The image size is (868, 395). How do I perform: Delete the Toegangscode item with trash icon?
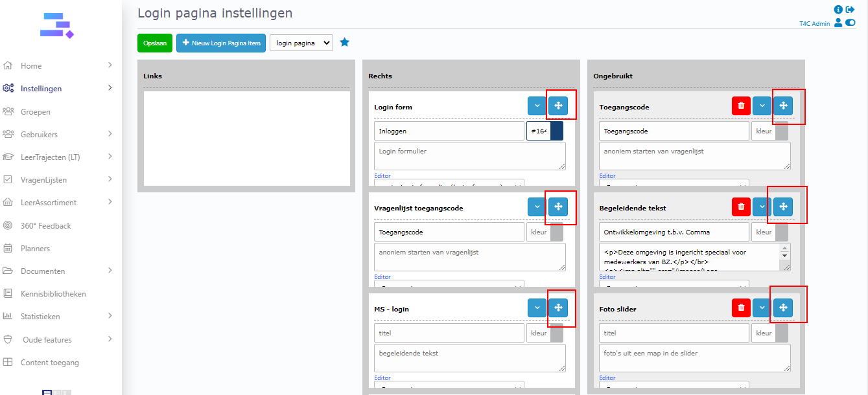pos(741,106)
